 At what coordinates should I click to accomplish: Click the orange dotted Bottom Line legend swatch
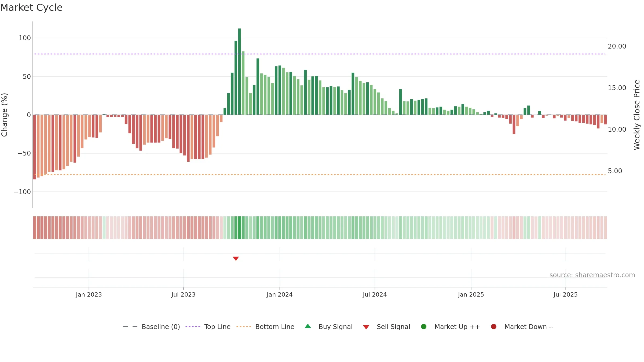244,327
